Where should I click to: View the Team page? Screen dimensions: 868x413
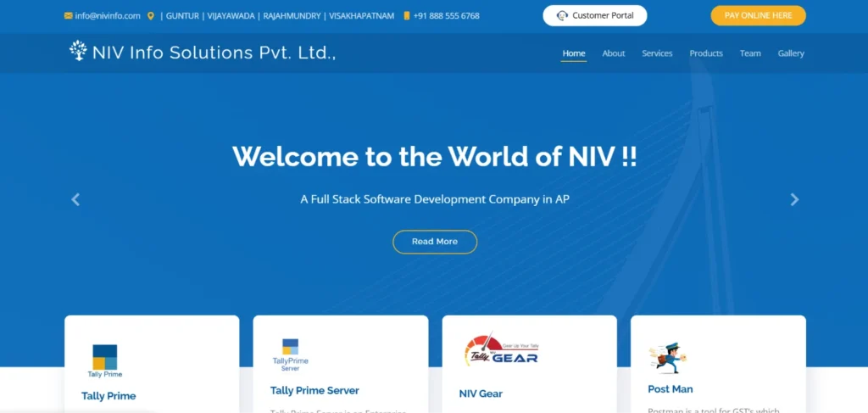[750, 53]
